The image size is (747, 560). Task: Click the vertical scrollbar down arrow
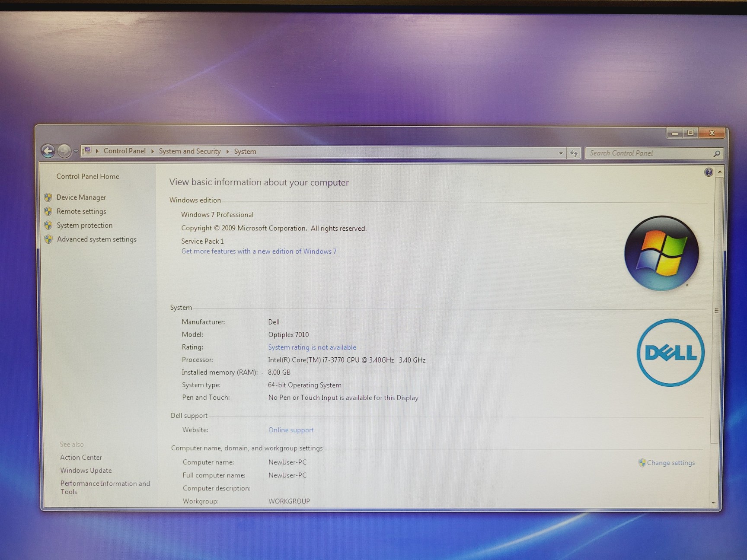(713, 503)
